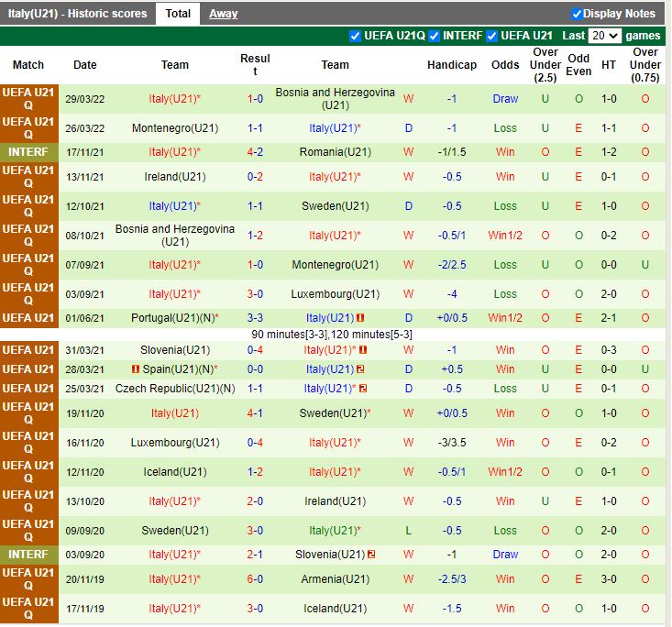
Task: Click red card icon left of Spain(U21)(N)
Action: coord(136,369)
